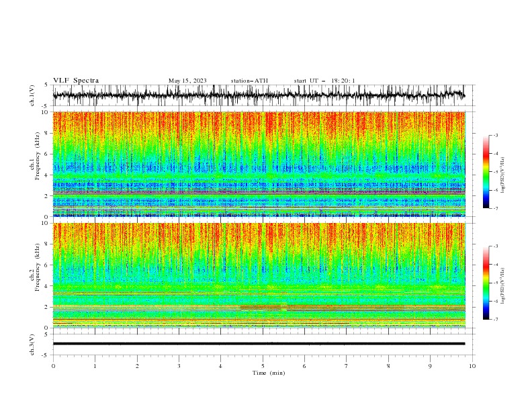The width and height of the screenshot is (532, 411).
Task: Click the "start UT = 18:20:1" text
Action: [324, 81]
